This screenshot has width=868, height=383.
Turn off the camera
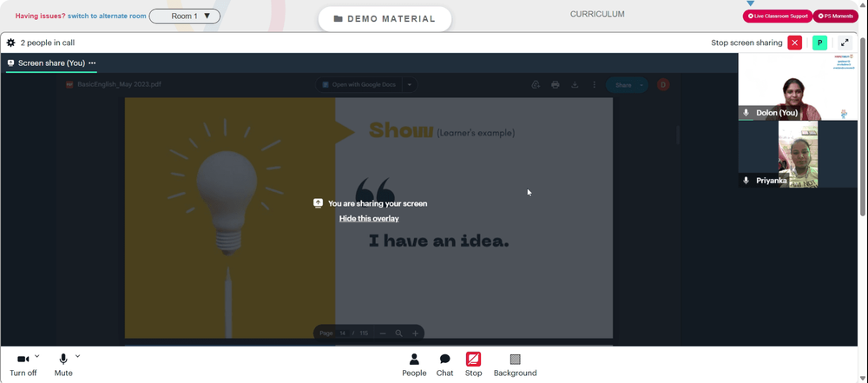[x=23, y=365]
